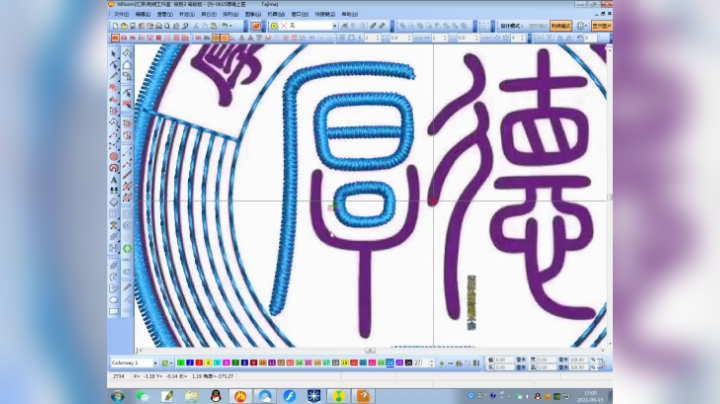This screenshot has width=720, height=404.
Task: Open file explorer taskbar icon
Action: [x=191, y=396]
